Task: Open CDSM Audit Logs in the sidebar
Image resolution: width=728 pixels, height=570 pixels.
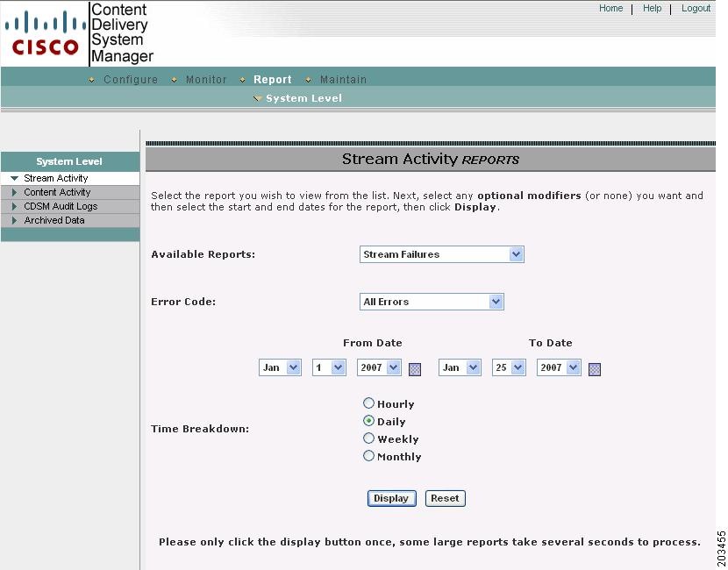Action: click(x=61, y=206)
